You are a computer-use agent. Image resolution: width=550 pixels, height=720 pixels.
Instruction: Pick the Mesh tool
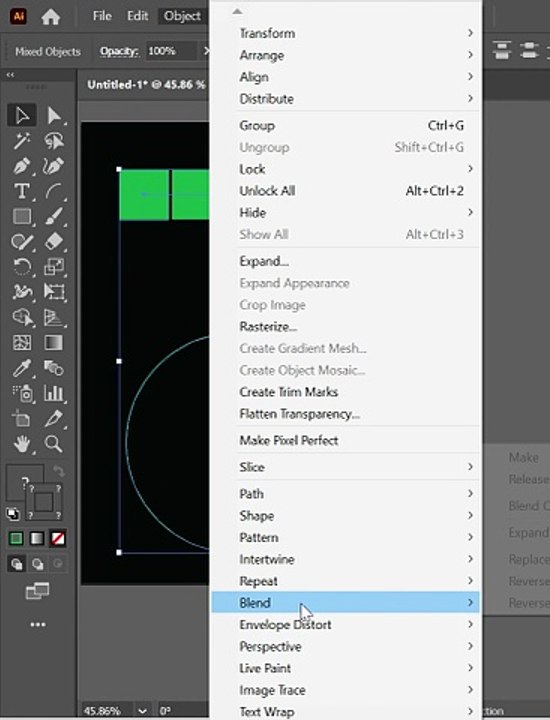[x=22, y=343]
